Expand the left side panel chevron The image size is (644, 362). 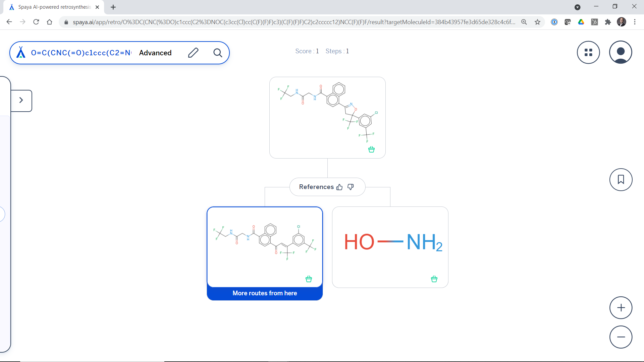click(21, 100)
